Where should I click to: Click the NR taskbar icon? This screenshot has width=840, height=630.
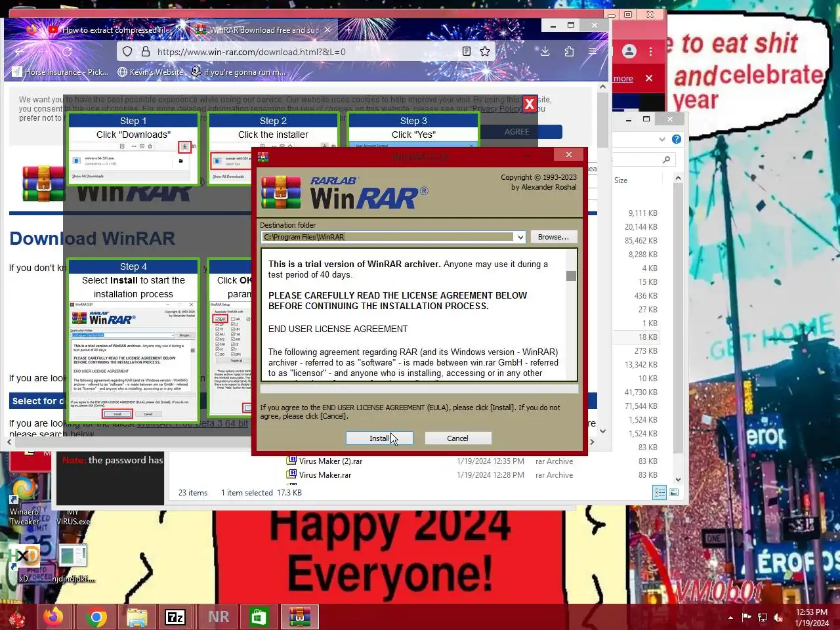point(218,617)
